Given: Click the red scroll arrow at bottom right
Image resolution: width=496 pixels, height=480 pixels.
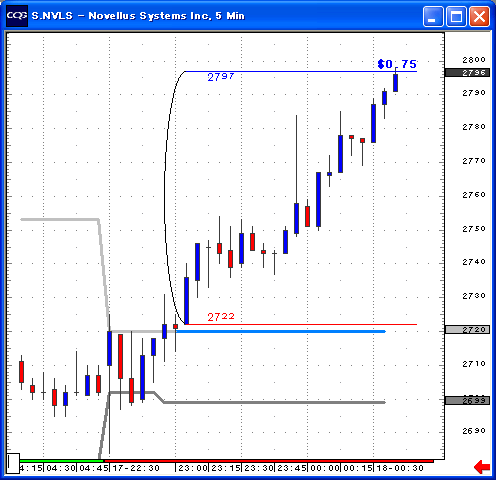Looking at the screenshot, I should pyautogui.click(x=482, y=467).
